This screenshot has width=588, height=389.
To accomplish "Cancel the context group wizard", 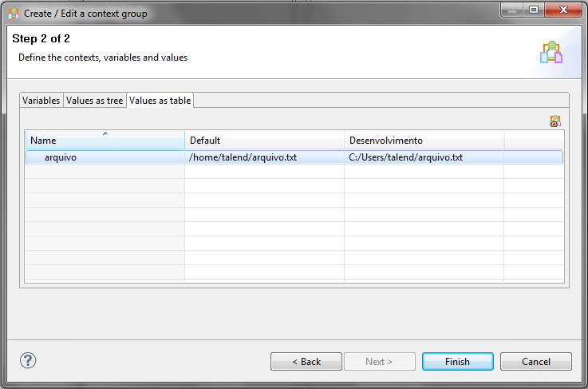I will pyautogui.click(x=536, y=362).
